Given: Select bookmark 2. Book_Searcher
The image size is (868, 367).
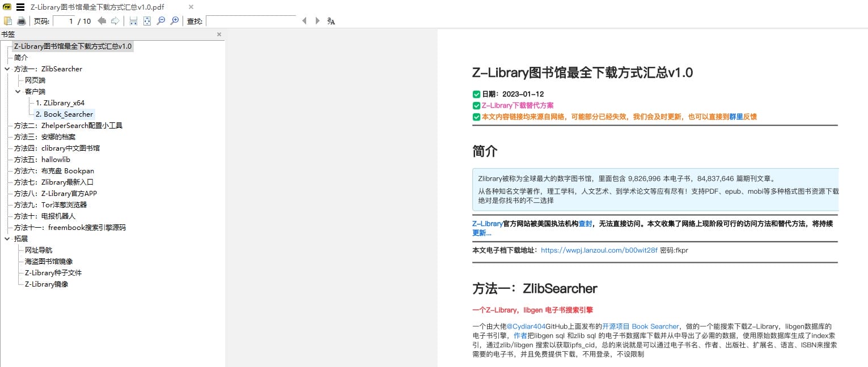Looking at the screenshot, I should click(x=64, y=114).
